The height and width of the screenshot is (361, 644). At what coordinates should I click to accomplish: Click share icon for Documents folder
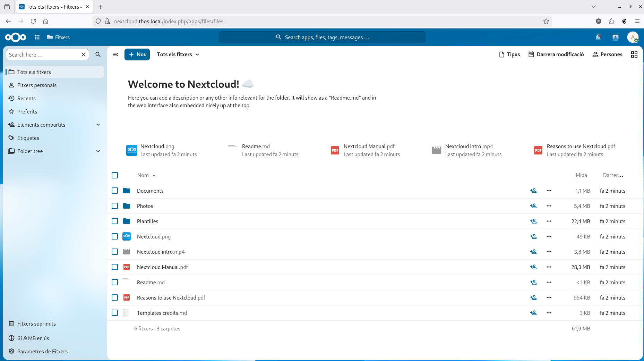533,191
